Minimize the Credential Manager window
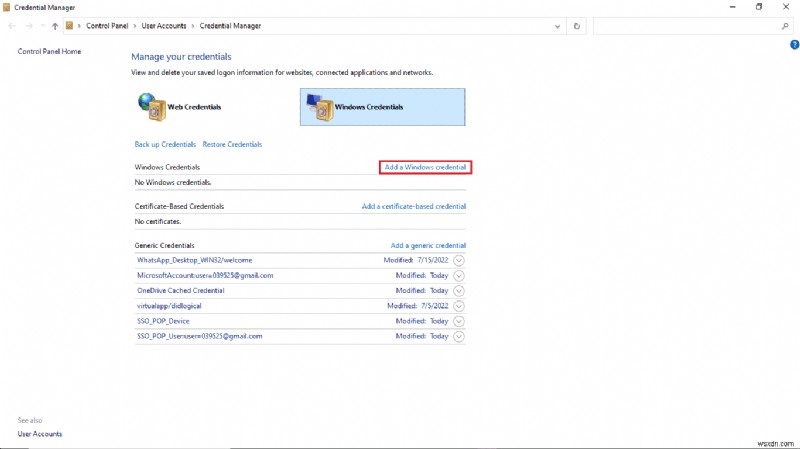The width and height of the screenshot is (800, 449). [x=733, y=7]
